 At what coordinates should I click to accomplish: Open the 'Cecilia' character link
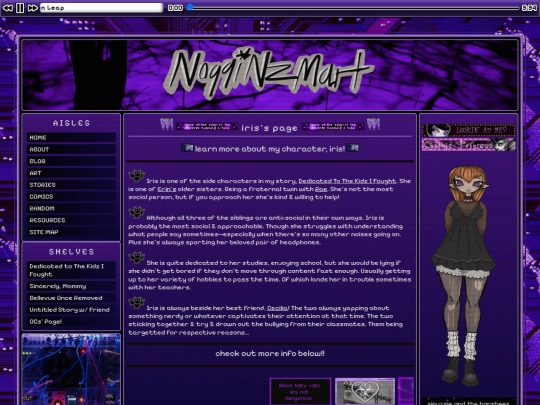tap(278, 308)
